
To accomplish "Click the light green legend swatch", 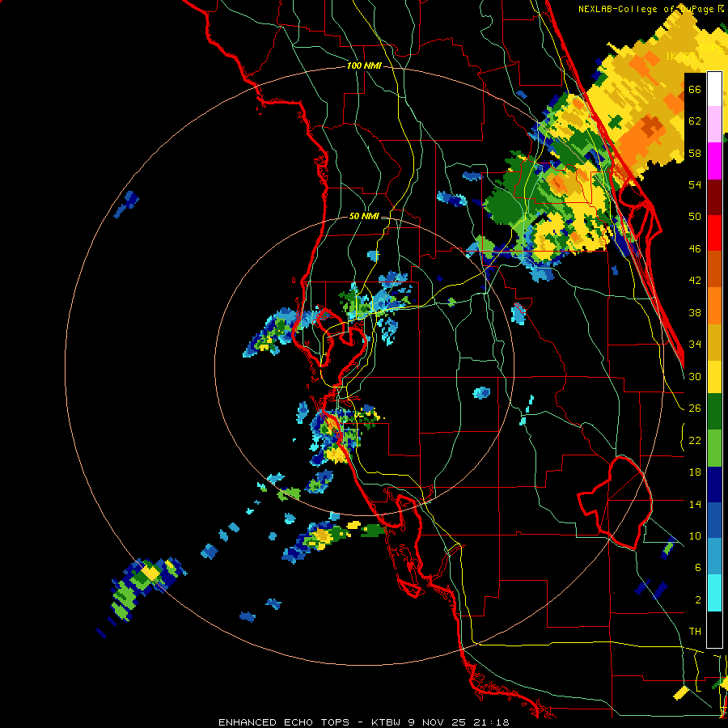I will [x=714, y=448].
